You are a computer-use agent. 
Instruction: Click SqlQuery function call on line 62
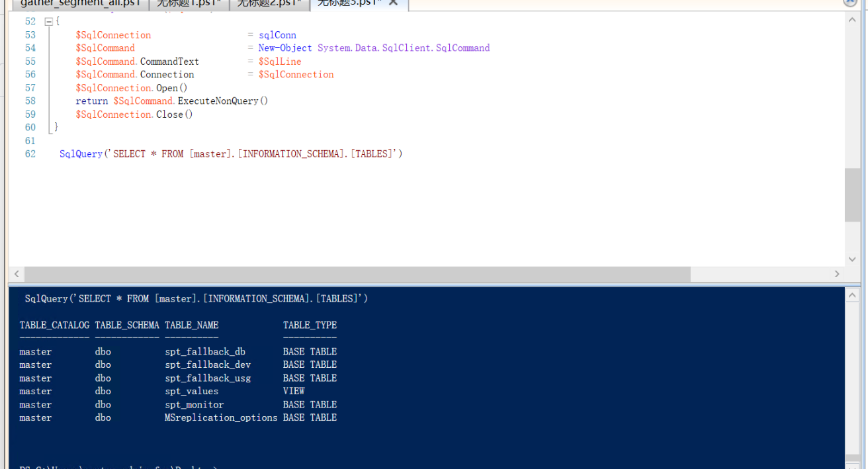(x=81, y=154)
